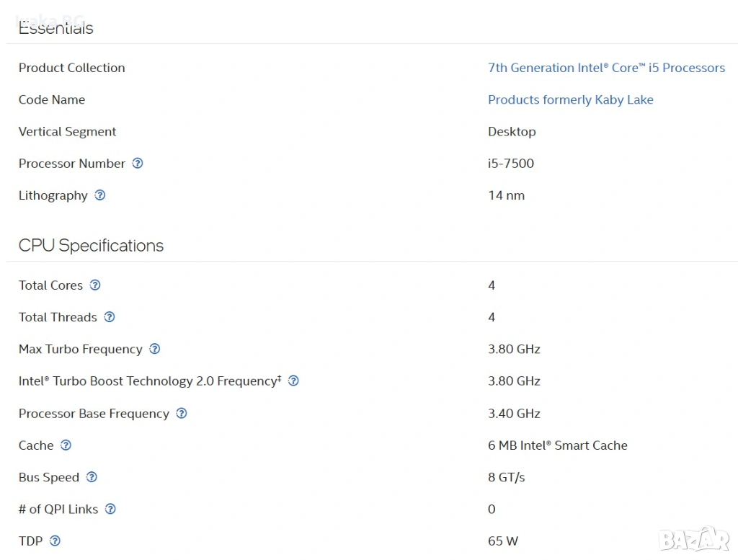Click help icon next to Processor Number
Screen dimensions: 738x560
point(138,164)
